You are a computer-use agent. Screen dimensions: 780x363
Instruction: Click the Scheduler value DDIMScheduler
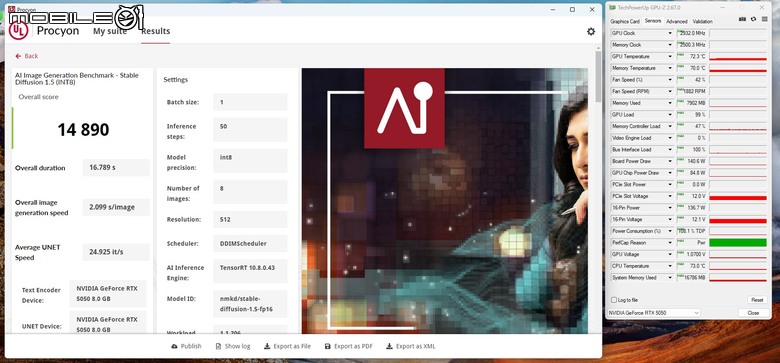tap(250, 244)
